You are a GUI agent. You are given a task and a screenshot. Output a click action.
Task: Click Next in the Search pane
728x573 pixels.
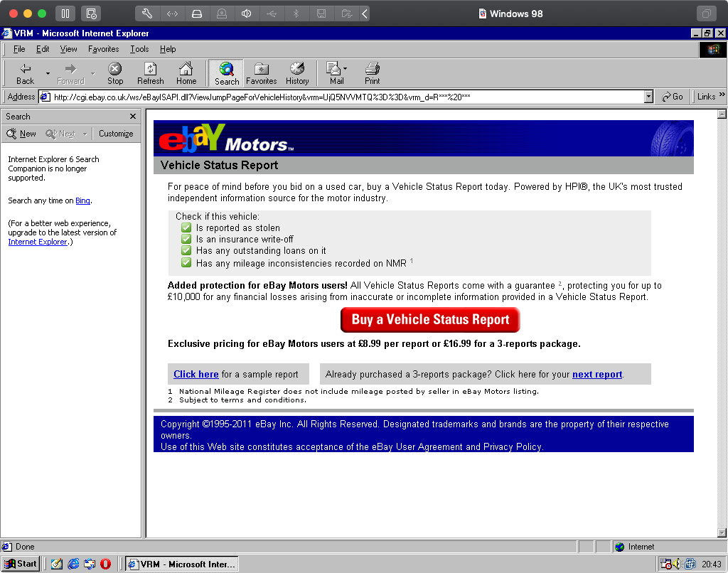tap(60, 134)
